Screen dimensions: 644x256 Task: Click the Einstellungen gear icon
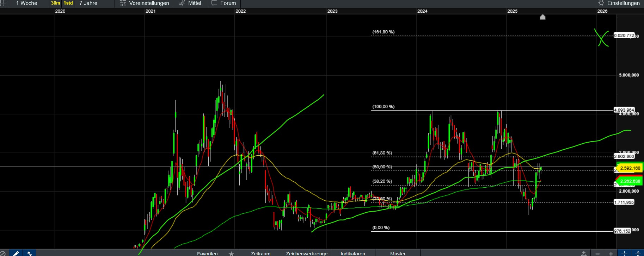[601, 3]
